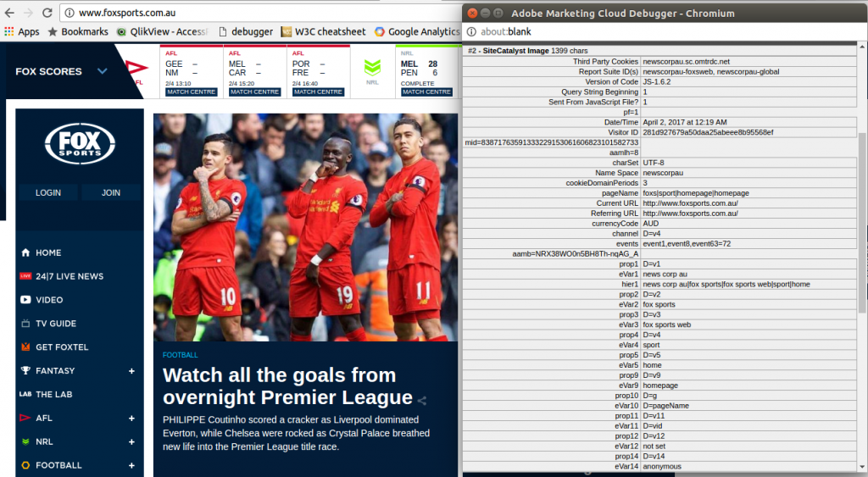
Task: Click debugger window info icon
Action: coord(471,31)
